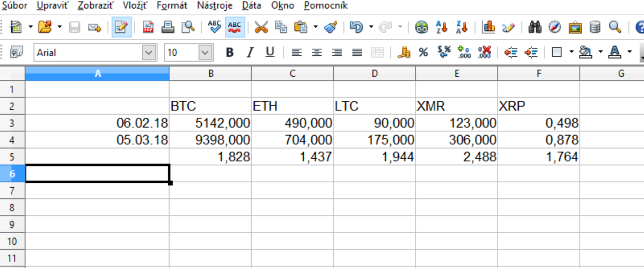Toggle the Navigator compass icon
Image resolution: width=644 pixels, height=268 pixels.
coord(555,27)
